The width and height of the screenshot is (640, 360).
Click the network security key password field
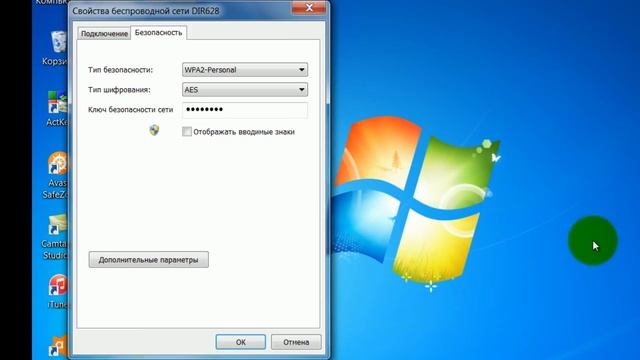[x=245, y=110]
